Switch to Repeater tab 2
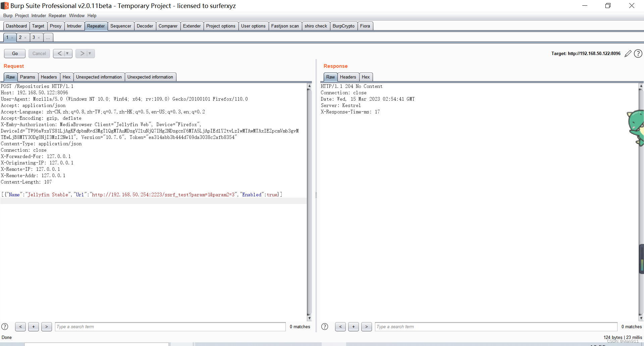The width and height of the screenshot is (644, 346). (20, 37)
